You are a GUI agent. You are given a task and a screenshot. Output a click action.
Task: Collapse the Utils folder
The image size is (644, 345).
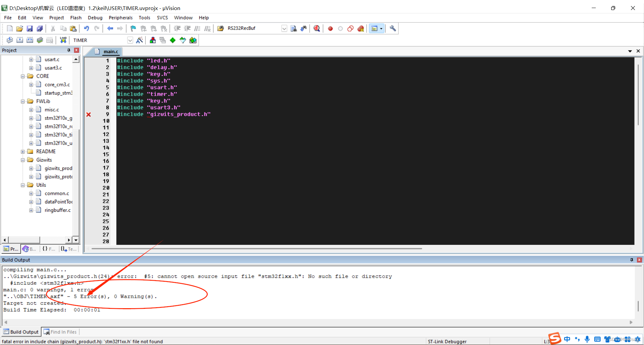pos(23,185)
